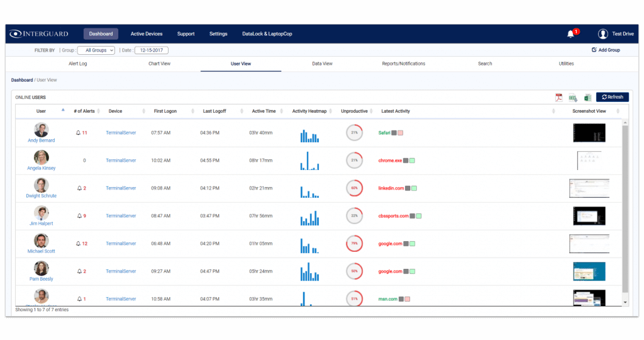View Jim Halpert's 9 alerts bell
The height and width of the screenshot is (340, 644).
(79, 216)
